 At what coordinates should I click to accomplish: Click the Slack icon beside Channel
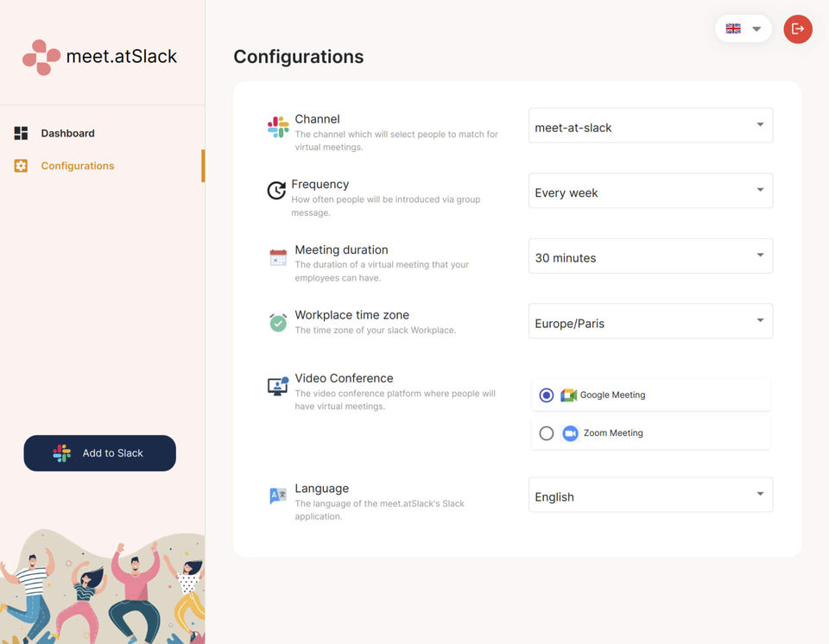[x=278, y=127]
